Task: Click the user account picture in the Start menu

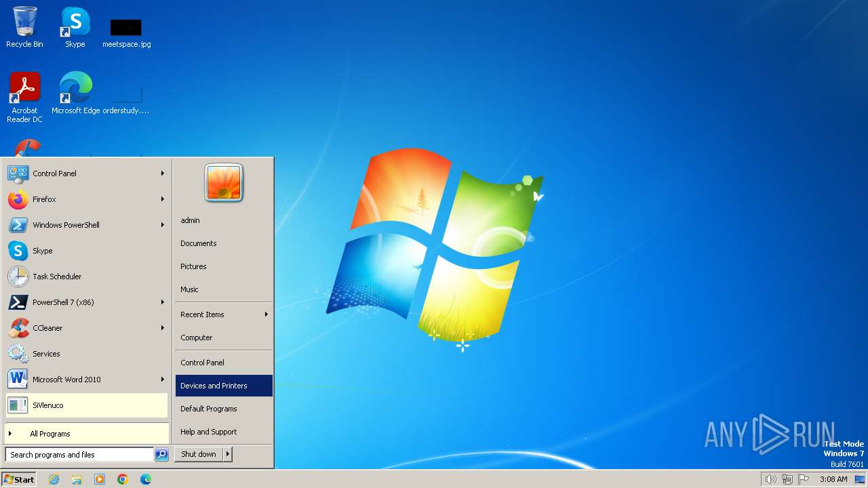Action: point(224,183)
